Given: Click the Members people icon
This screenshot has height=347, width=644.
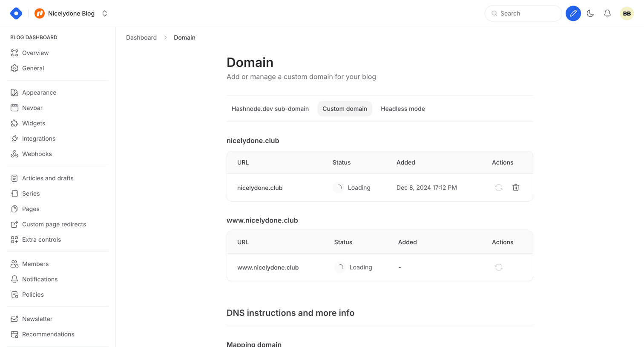Looking at the screenshot, I should [14, 264].
